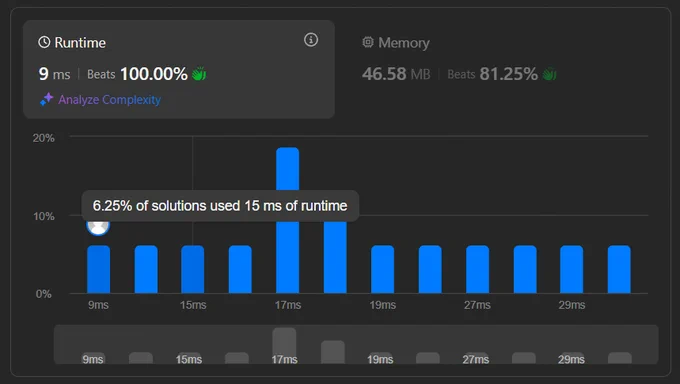Click the Runtime clock icon

(x=44, y=42)
